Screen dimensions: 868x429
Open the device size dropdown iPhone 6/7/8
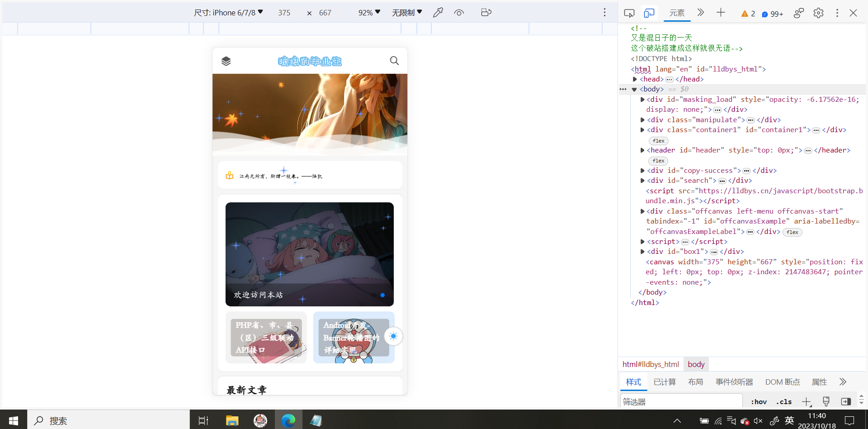tap(228, 13)
